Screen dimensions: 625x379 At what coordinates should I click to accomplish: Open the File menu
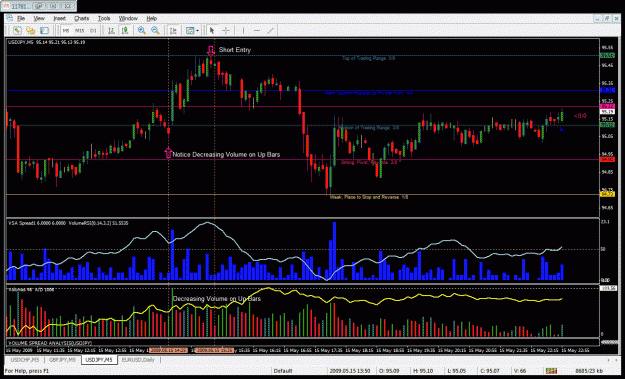point(21,18)
